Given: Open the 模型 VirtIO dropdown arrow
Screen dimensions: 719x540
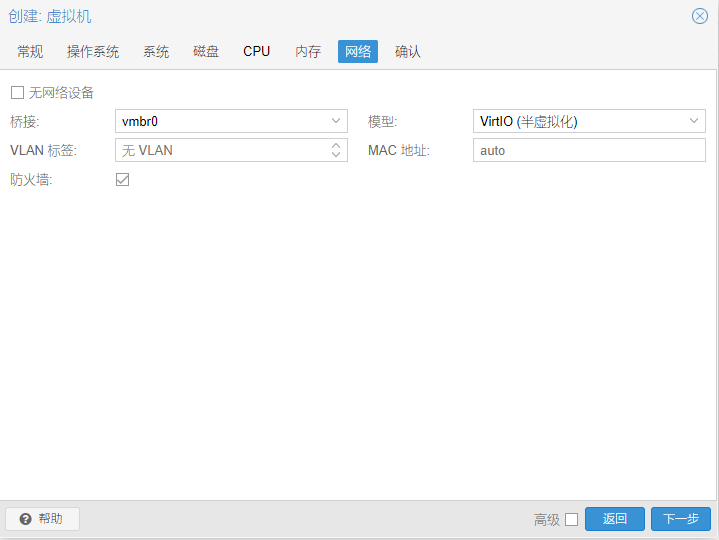Looking at the screenshot, I should click(694, 121).
